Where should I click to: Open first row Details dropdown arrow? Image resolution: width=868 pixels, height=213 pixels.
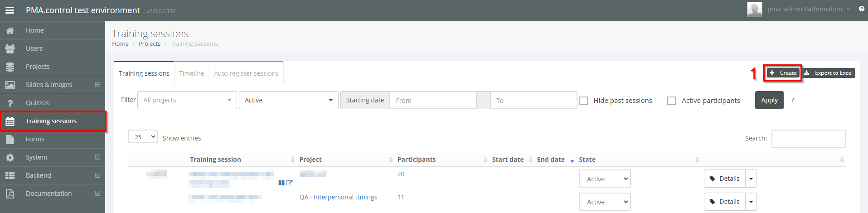point(751,179)
